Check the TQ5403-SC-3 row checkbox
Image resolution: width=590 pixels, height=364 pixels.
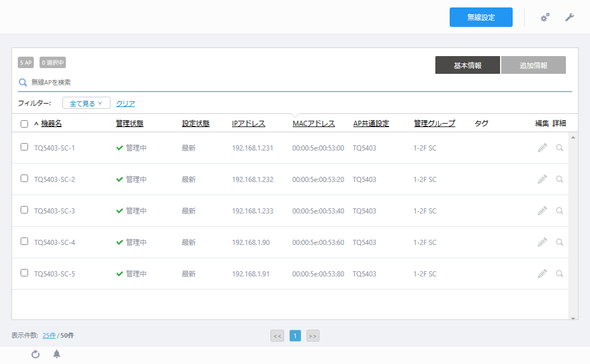tap(24, 210)
